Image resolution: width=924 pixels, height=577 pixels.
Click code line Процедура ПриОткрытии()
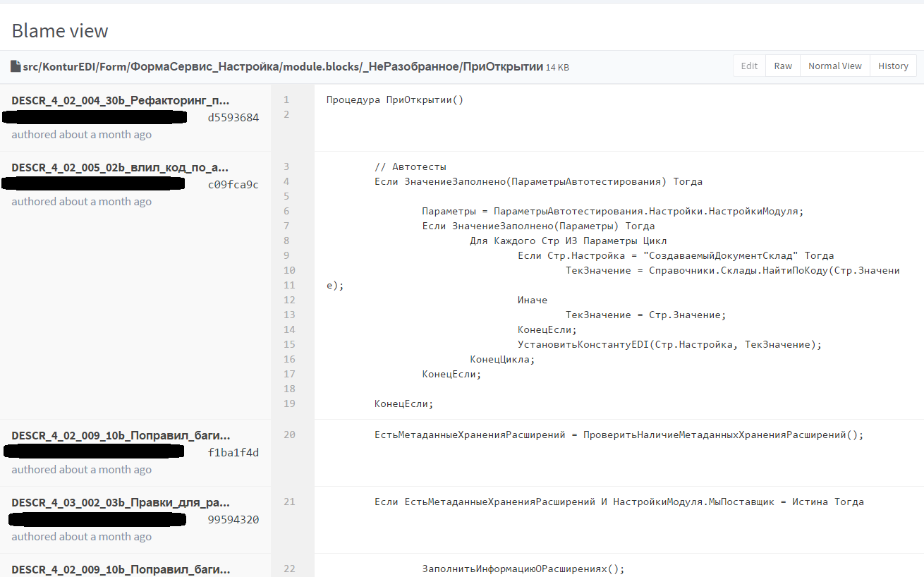point(395,99)
